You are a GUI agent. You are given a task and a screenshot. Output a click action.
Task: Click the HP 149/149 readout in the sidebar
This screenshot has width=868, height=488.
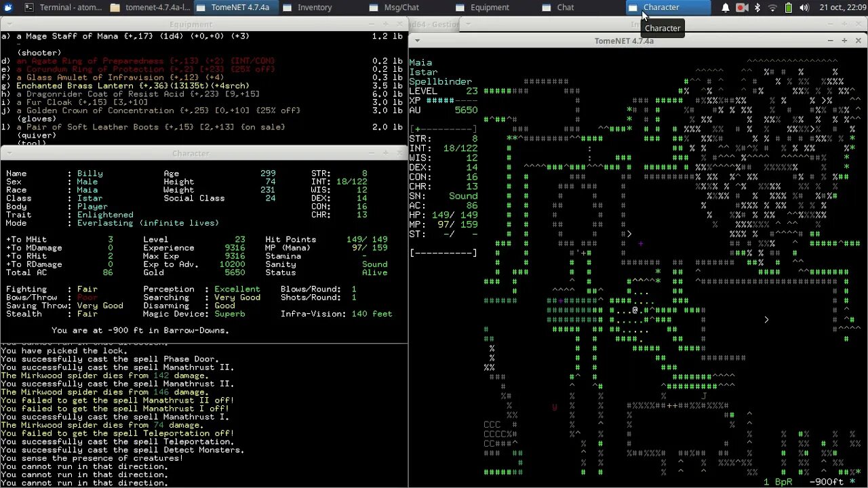(443, 215)
